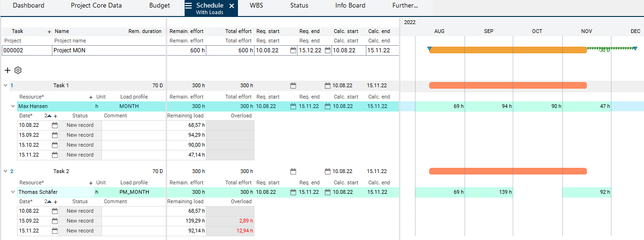This screenshot has height=240, width=644.
Task: Open the hamburger menu on the Schedule tab
Action: pyautogui.click(x=188, y=6)
